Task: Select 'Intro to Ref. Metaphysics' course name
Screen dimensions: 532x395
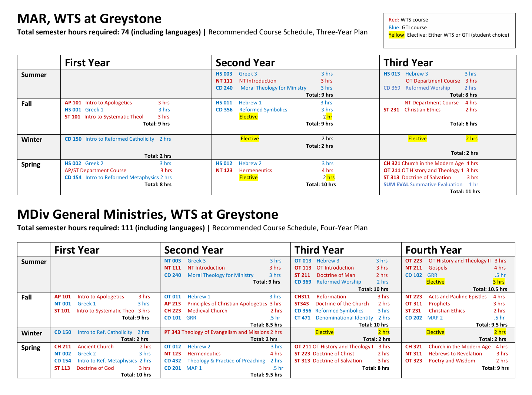Action: pyautogui.click(x=107, y=361)
